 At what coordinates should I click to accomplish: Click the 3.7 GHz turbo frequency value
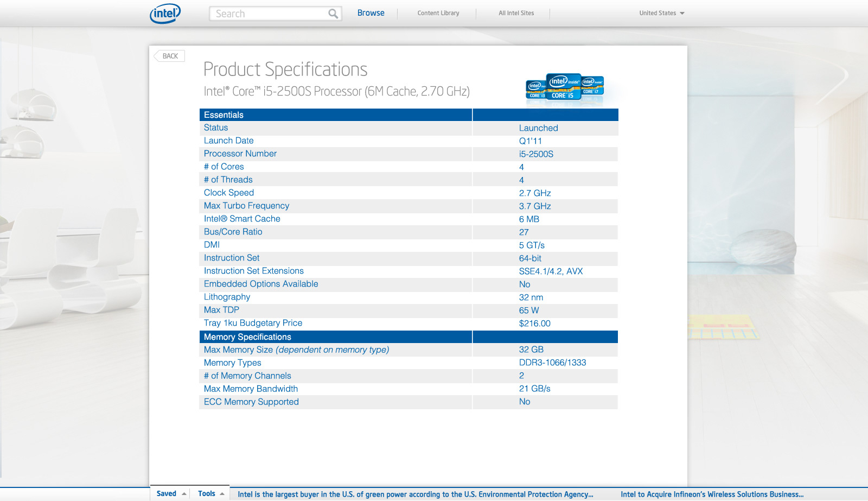coord(535,206)
